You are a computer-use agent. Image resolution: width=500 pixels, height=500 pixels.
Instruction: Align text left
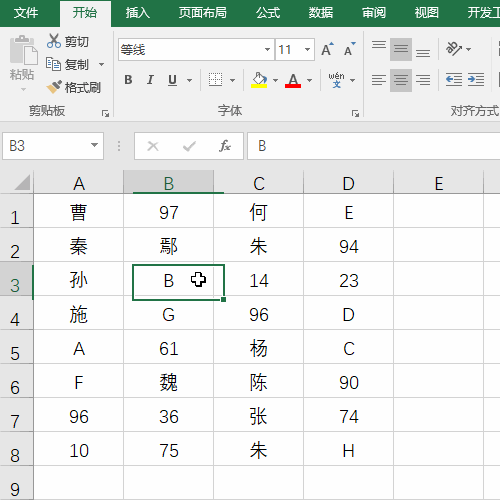coord(379,80)
